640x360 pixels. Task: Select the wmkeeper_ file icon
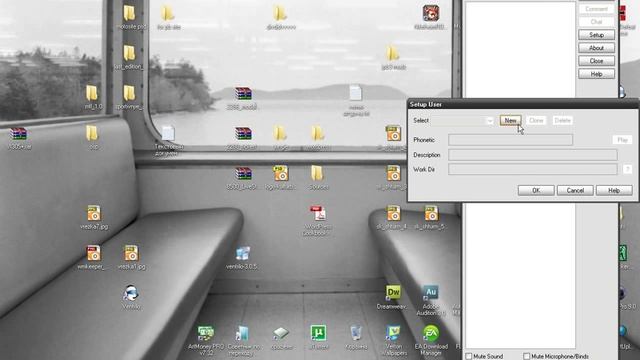click(x=93, y=253)
